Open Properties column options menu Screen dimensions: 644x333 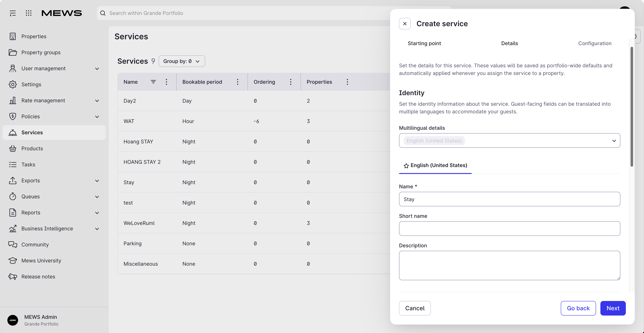coord(347,82)
